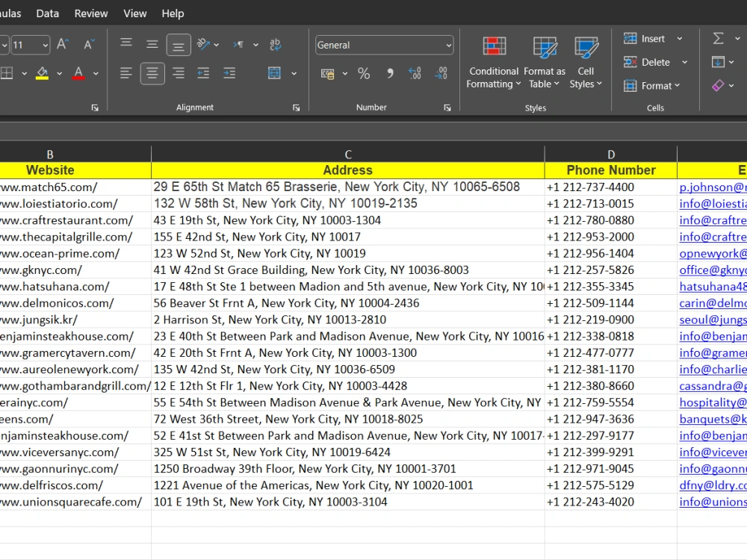Screen dimensions: 747x560
Task: Select column D header
Action: click(611, 155)
